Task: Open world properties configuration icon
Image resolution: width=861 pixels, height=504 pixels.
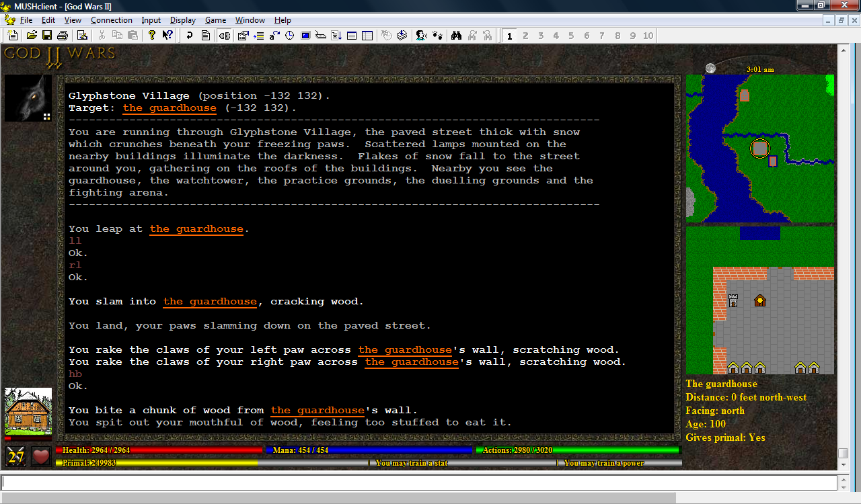Action: pos(244,36)
